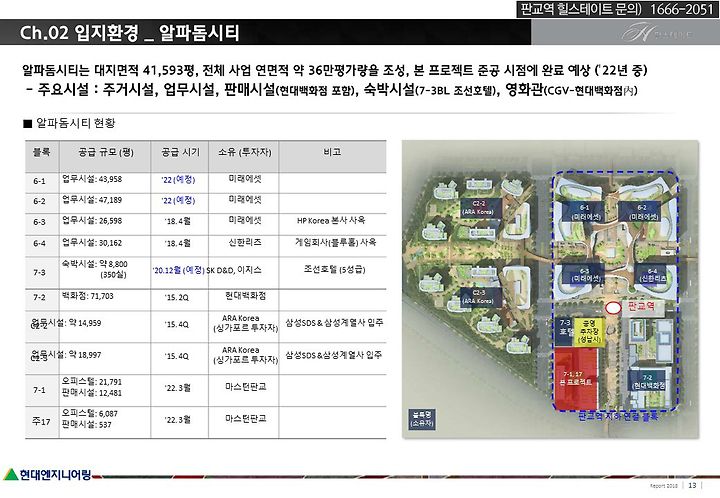Click cell '숙박시설: 약 8,800'
This screenshot has height=498, width=720.
(x=95, y=264)
